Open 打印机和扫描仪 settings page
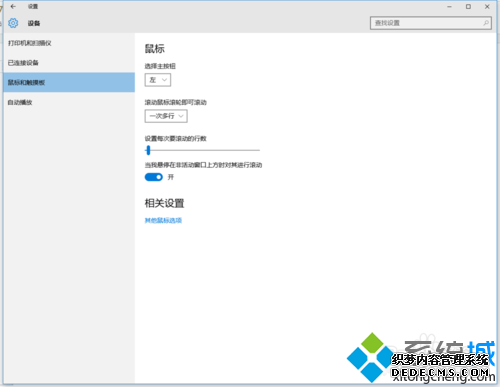 coord(69,43)
